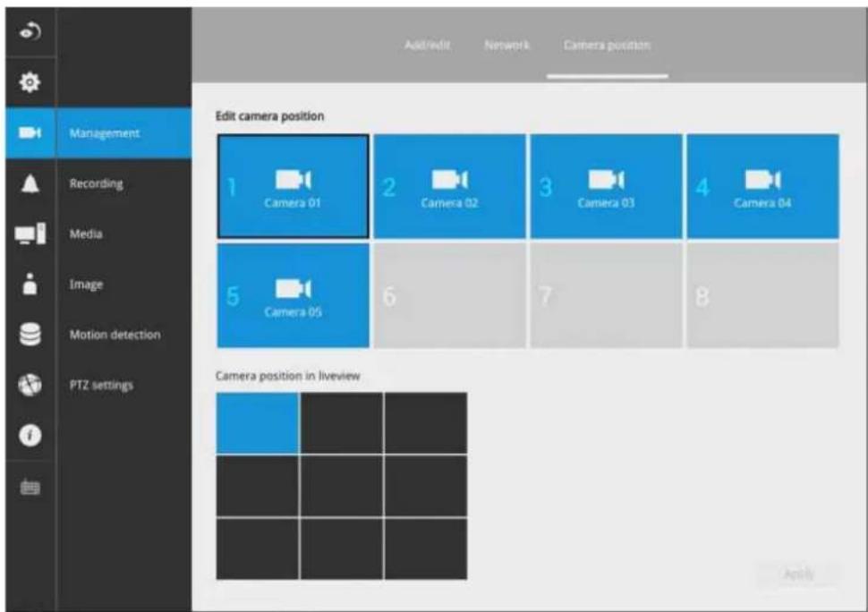
Task: Select Camera 04 tile
Action: (762, 186)
